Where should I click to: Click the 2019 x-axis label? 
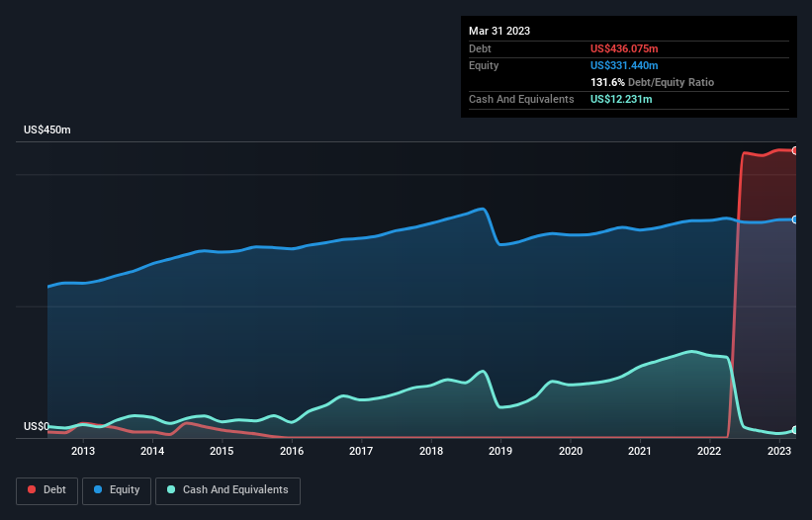pos(500,451)
